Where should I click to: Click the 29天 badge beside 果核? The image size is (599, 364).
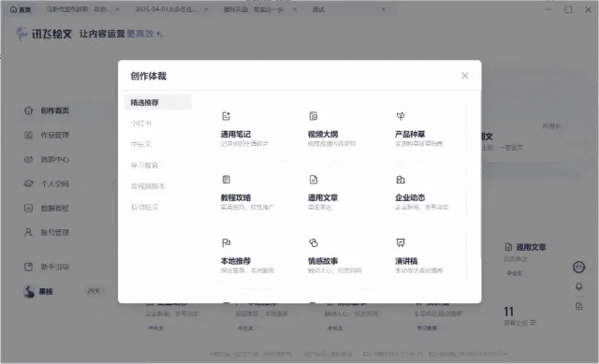(x=94, y=291)
